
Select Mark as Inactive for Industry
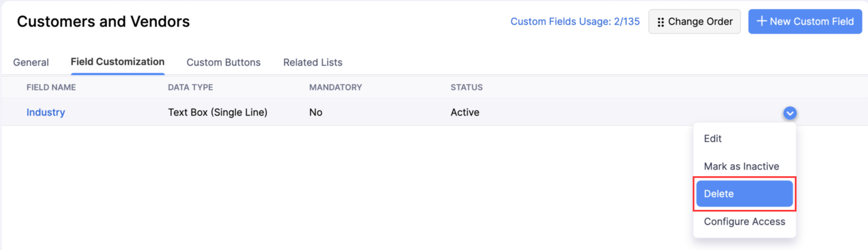[742, 166]
